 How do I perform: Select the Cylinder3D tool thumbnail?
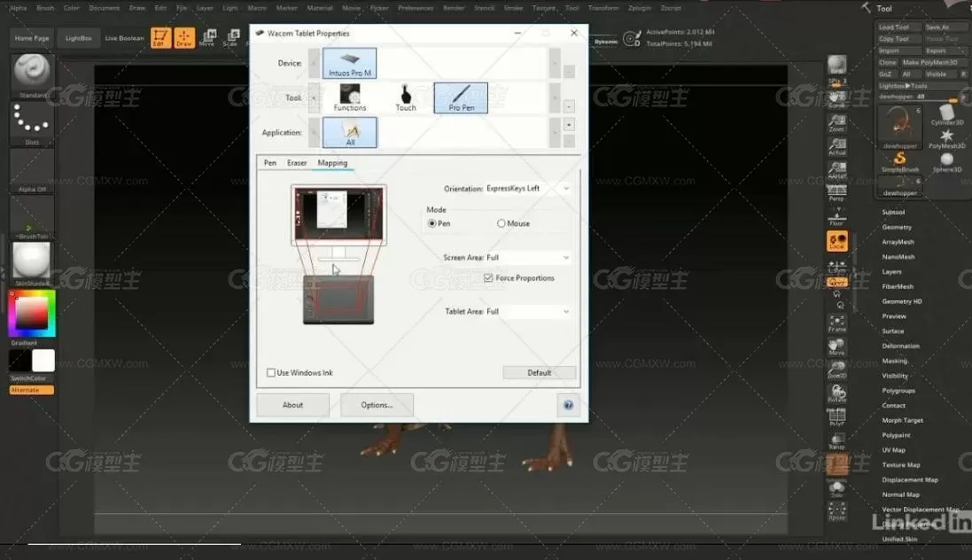click(946, 115)
